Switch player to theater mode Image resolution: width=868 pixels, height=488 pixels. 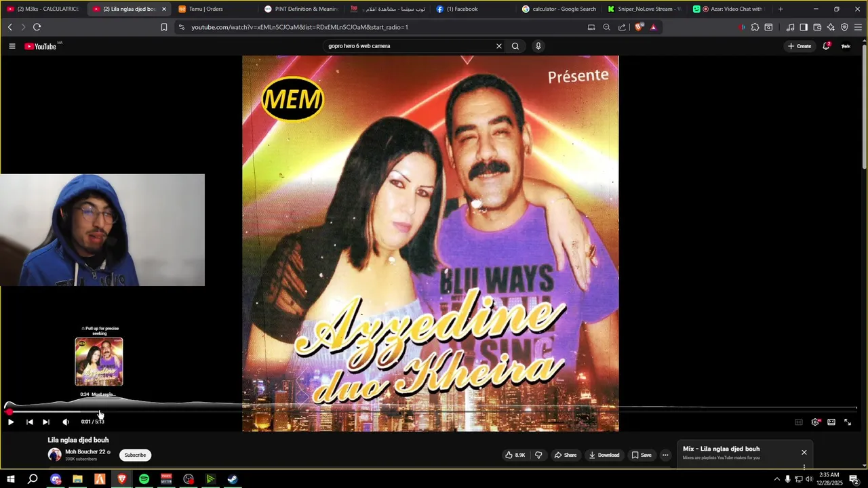831,422
